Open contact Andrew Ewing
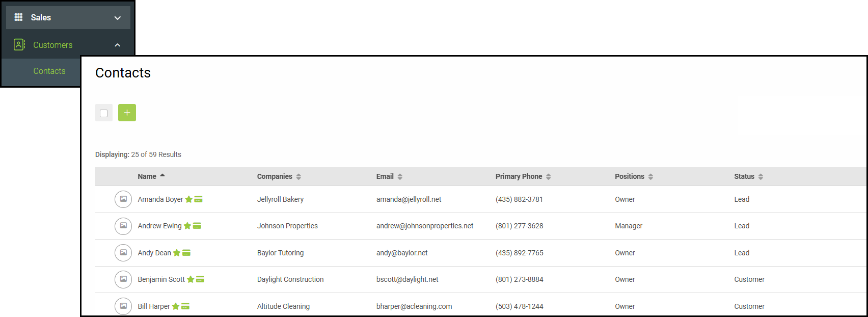The image size is (868, 317). 159,226
